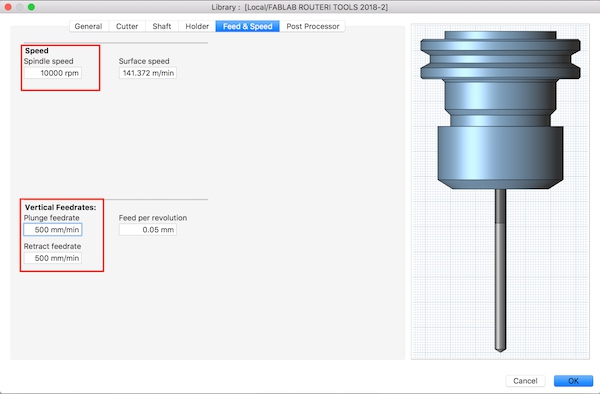This screenshot has height=394, width=600.
Task: Go to the Holder tab
Action: coord(197,26)
